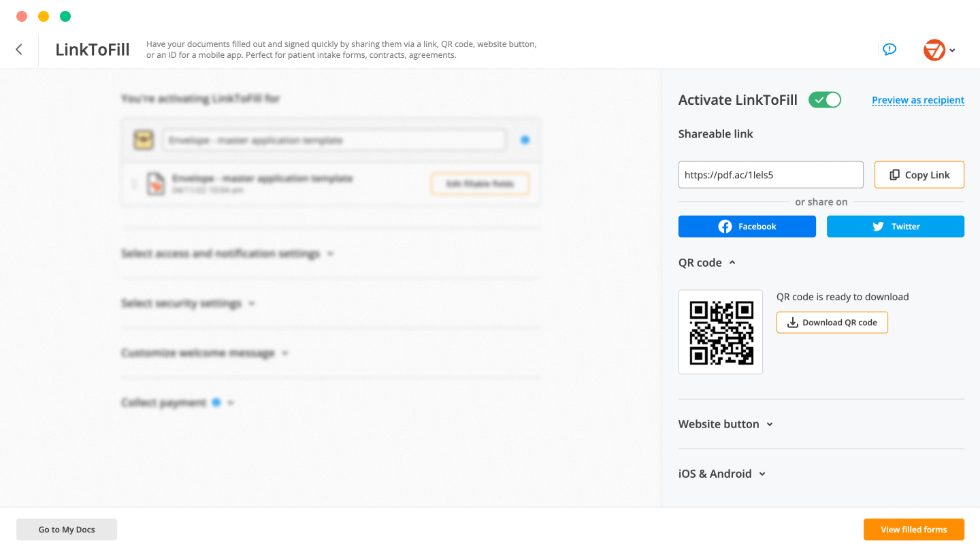Open Preview as recipient

(917, 100)
